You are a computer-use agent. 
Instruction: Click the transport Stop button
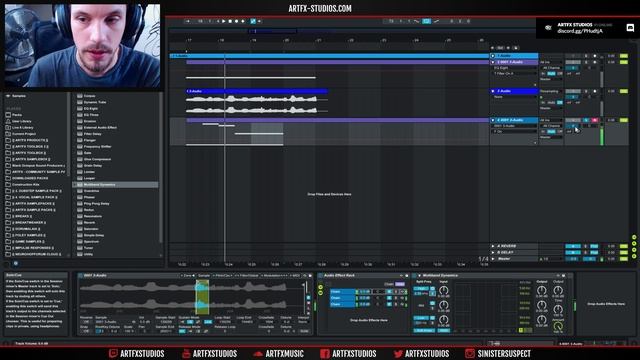[x=230, y=21]
